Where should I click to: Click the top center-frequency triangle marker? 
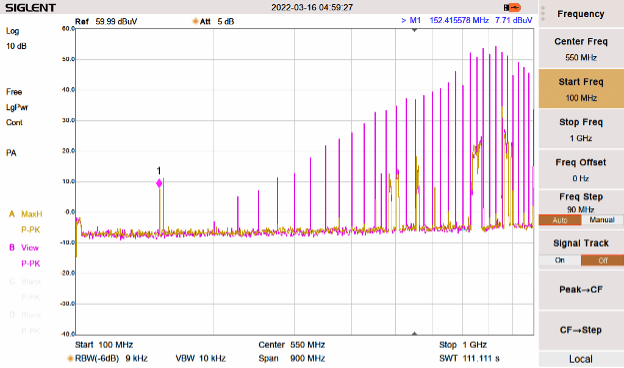click(414, 30)
